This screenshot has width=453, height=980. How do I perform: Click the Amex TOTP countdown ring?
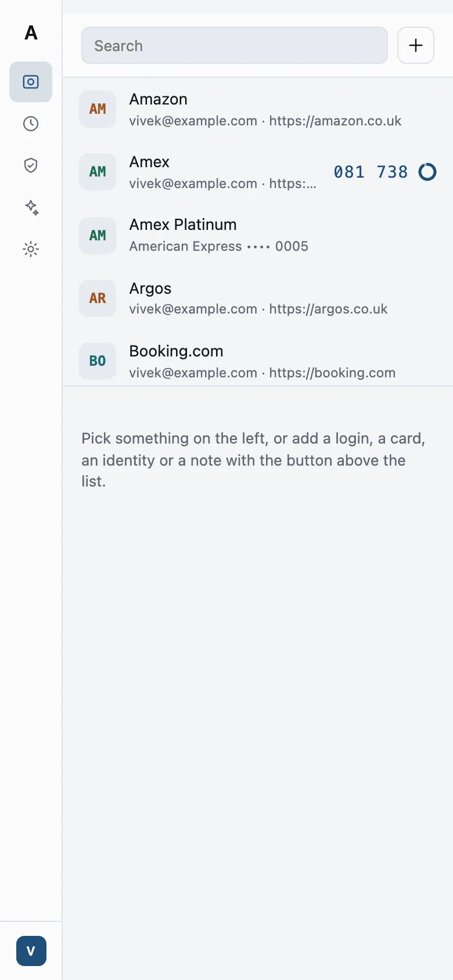tap(427, 172)
